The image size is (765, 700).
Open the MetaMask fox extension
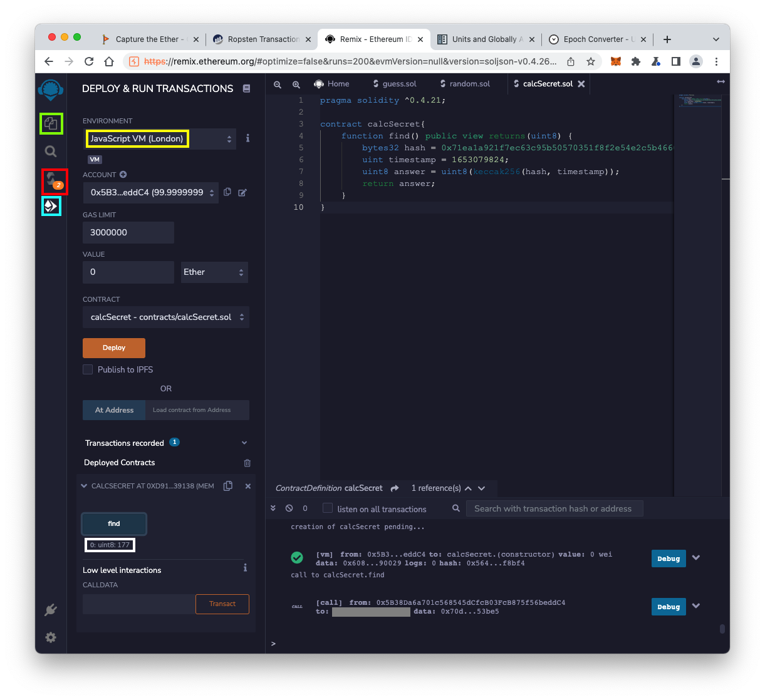616,61
